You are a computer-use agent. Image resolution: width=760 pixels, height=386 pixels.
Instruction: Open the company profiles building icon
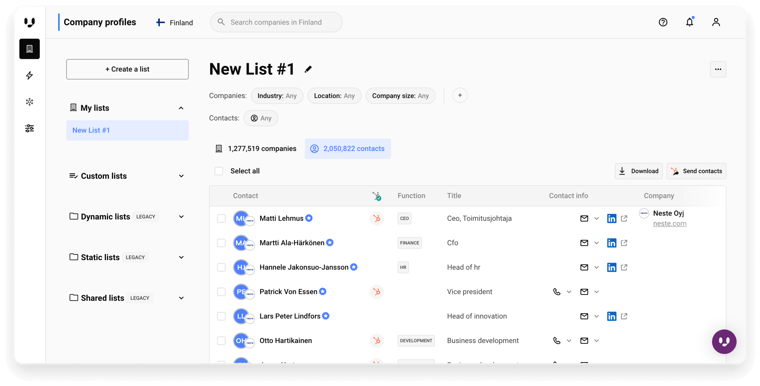(x=30, y=49)
